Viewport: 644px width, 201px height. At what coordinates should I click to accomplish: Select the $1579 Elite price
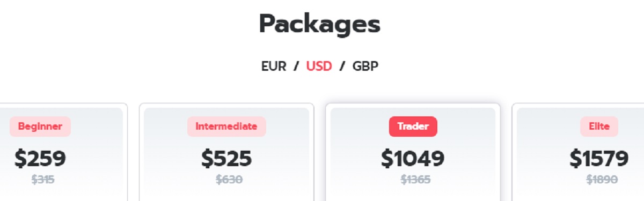pyautogui.click(x=599, y=158)
